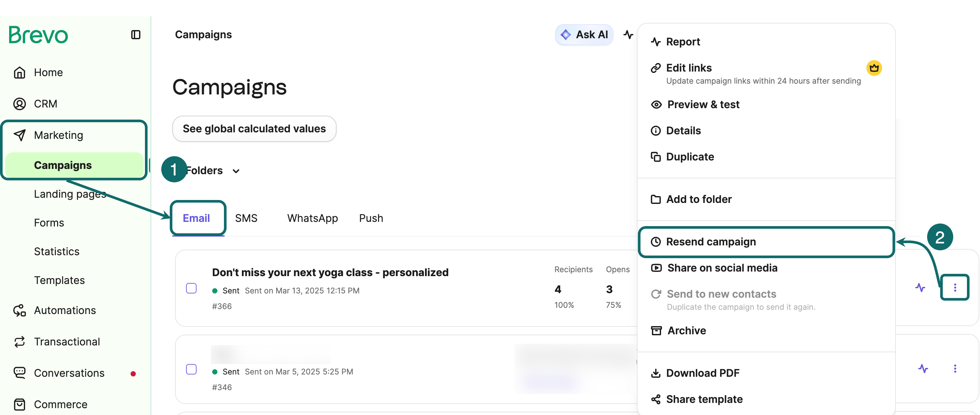Click the crown premium icon beside Edit links
The height and width of the screenshot is (415, 980).
point(874,68)
